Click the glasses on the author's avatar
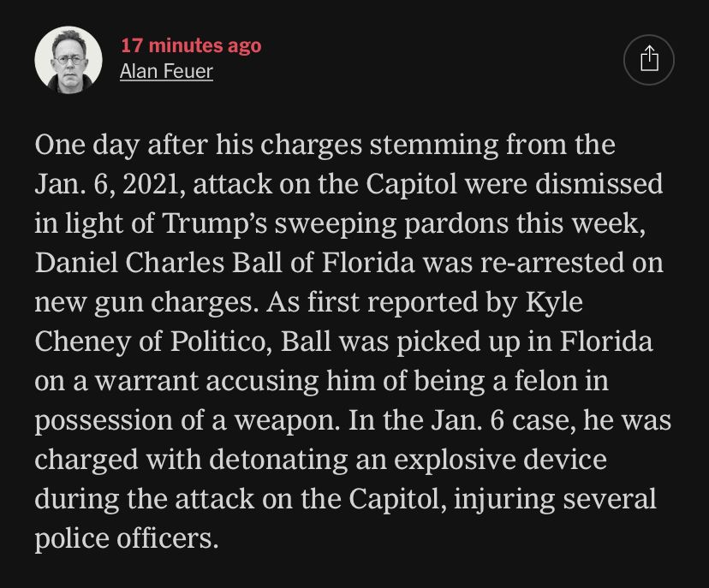Viewport: 709px width, 588px height. (x=69, y=59)
